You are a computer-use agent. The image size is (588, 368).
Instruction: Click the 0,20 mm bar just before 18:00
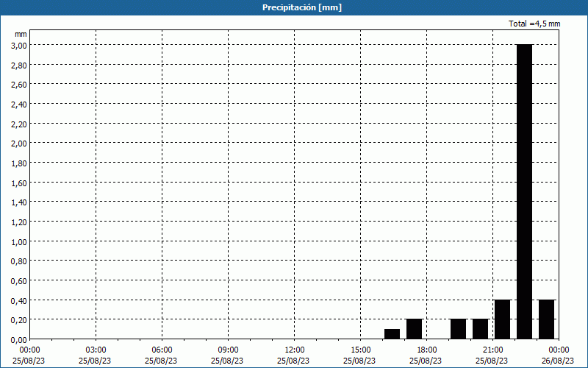(x=415, y=329)
